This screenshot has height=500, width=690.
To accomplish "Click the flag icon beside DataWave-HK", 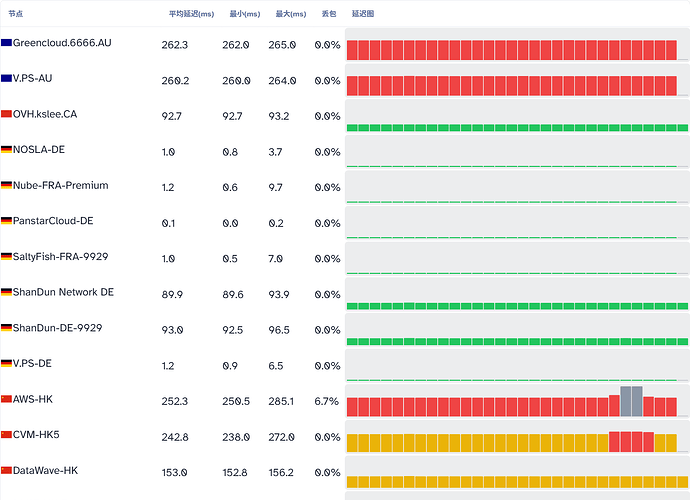I will pyautogui.click(x=6, y=471).
